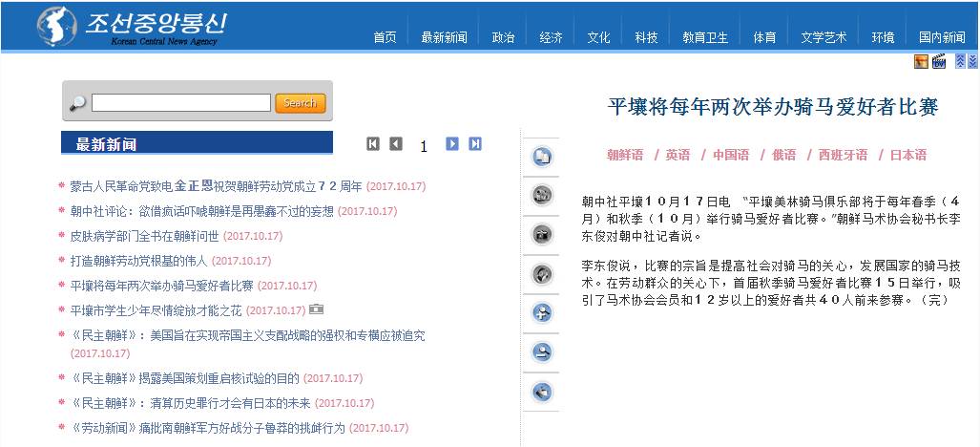Go to last page of latest news

point(475,144)
